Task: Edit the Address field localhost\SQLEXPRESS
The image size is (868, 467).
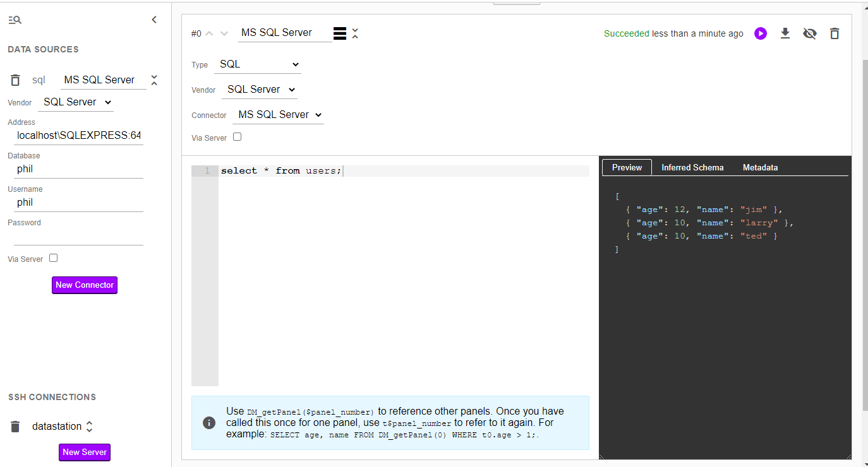Action: 78,136
